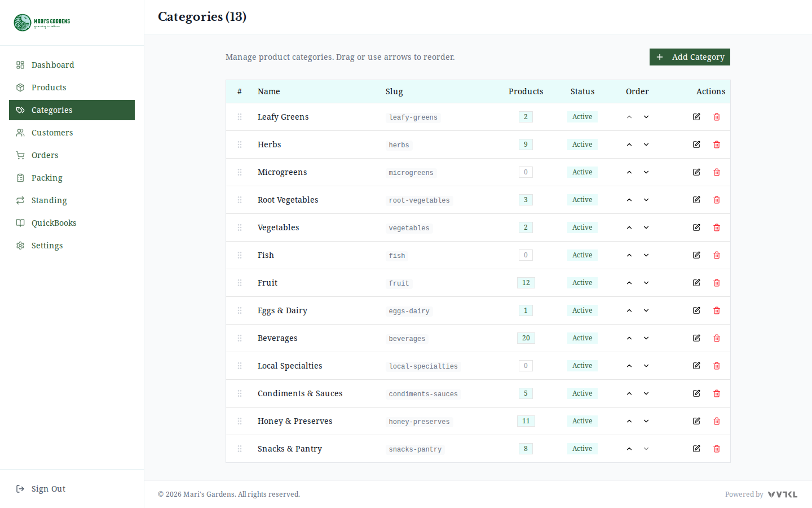Delete the Condiments & Sauces category
This screenshot has width=812, height=508.
[x=717, y=393]
